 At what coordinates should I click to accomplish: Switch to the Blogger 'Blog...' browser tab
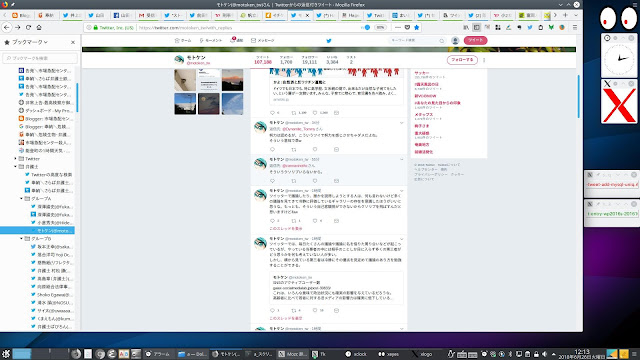pos(21,15)
